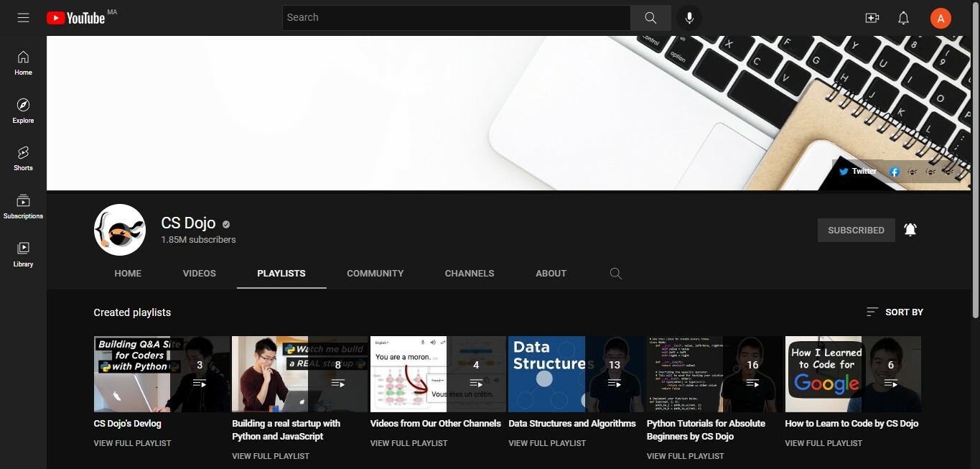Switch to the Community tab
Image resolution: width=980 pixels, height=469 pixels.
tap(375, 274)
